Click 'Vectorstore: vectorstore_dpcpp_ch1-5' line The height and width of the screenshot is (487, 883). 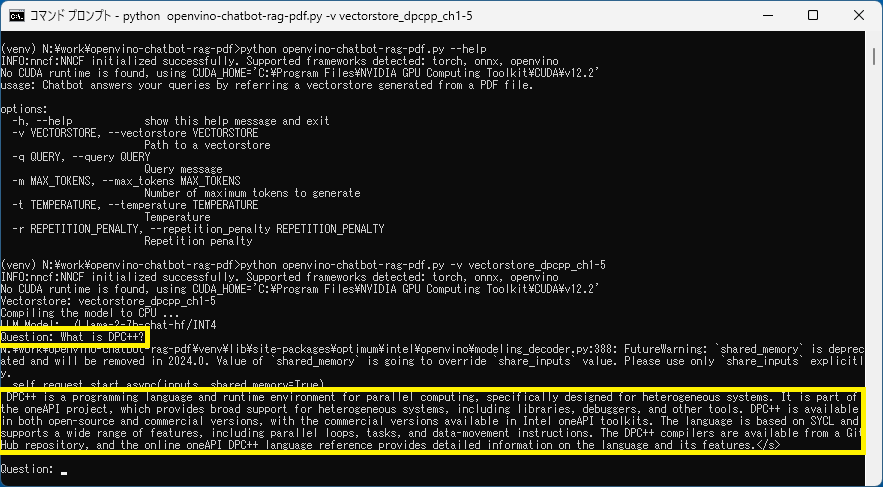[x=108, y=301]
